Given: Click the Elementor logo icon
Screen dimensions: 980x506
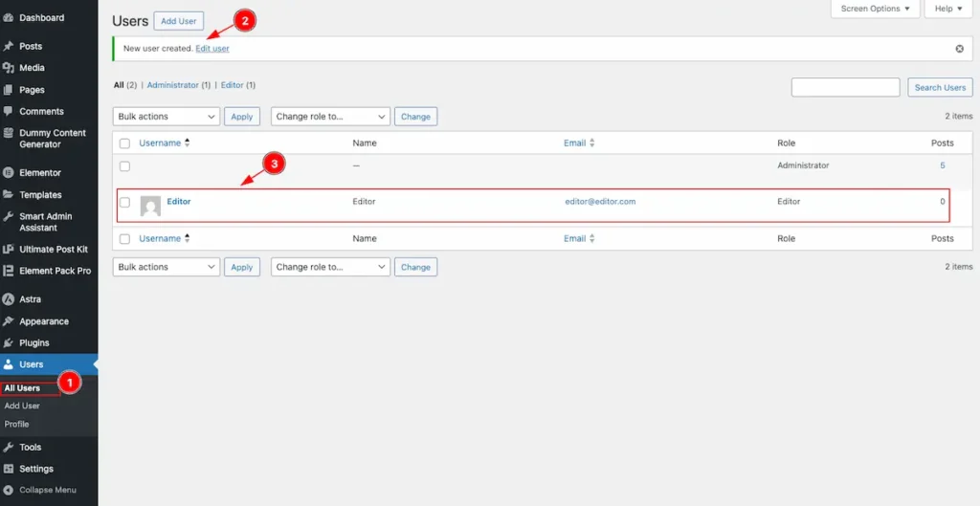Looking at the screenshot, I should [8, 173].
